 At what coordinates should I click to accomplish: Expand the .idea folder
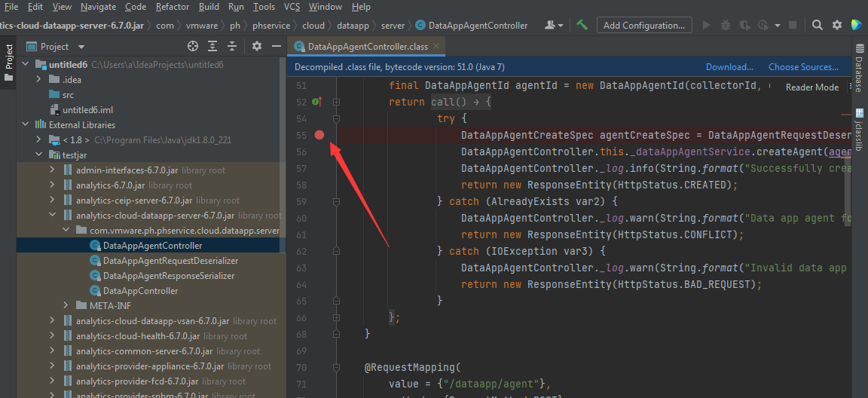[39, 79]
